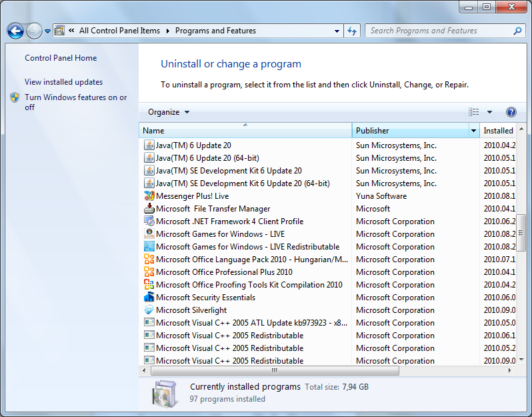Click the horizontal scrollbar thumb
Viewport: 532px width, 417px height.
(x=275, y=370)
